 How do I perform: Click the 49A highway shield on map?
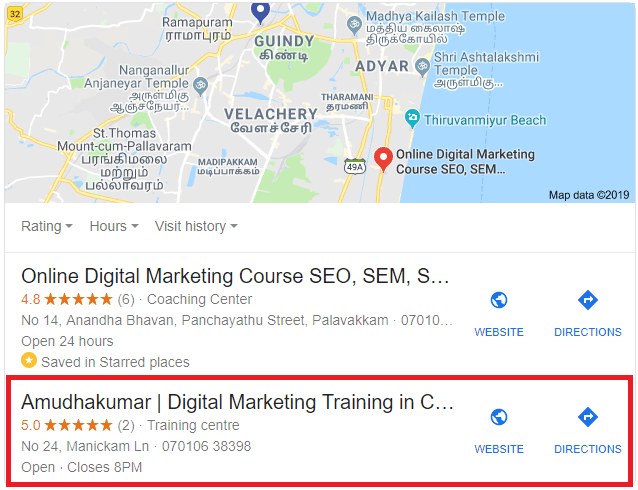click(355, 167)
